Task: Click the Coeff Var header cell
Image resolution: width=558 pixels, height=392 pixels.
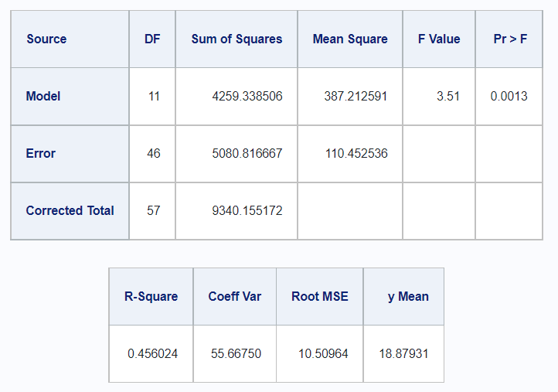Action: (235, 297)
